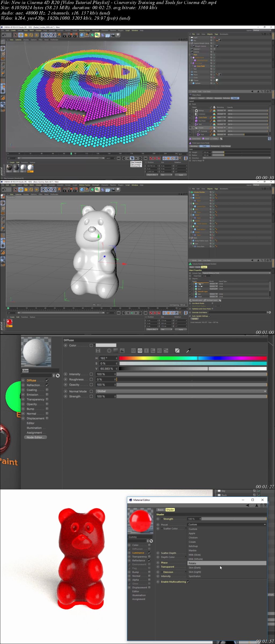Open Size dropdown in Gummy frame coordinates
Viewport: 275px width, 644px height.
coord(167,329)
